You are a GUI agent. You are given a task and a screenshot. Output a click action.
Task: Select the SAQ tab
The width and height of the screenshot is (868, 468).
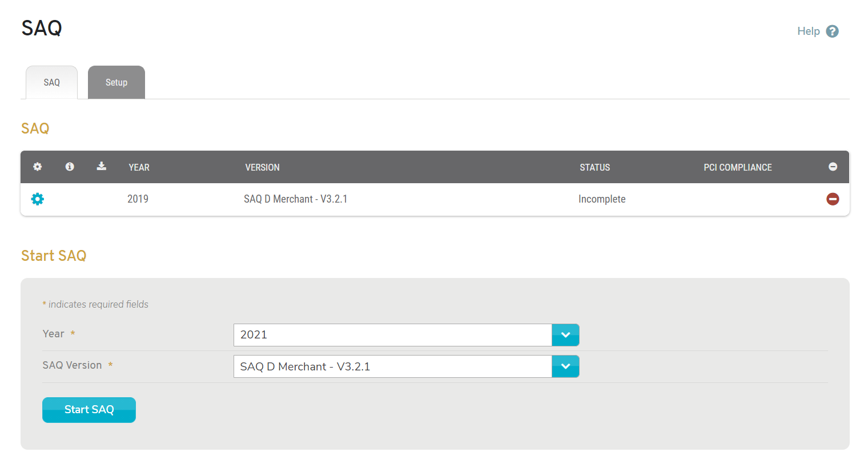52,83
